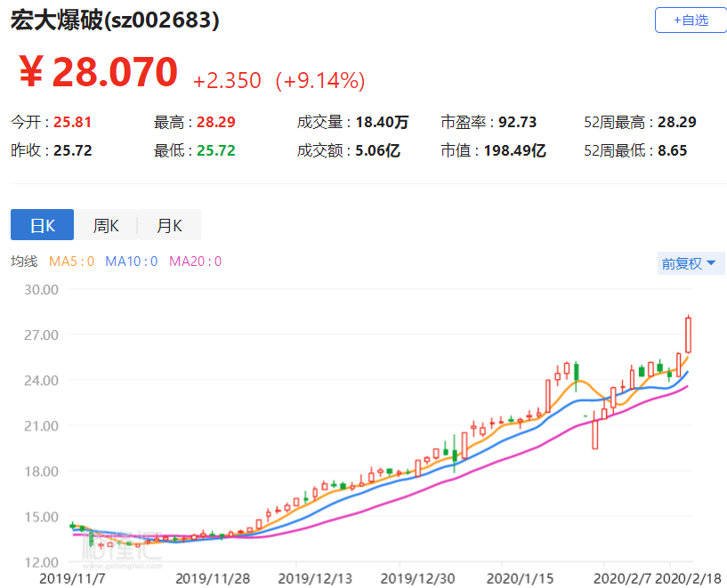
Task: Click the 2020/2/18 date axis label
Action: click(689, 578)
